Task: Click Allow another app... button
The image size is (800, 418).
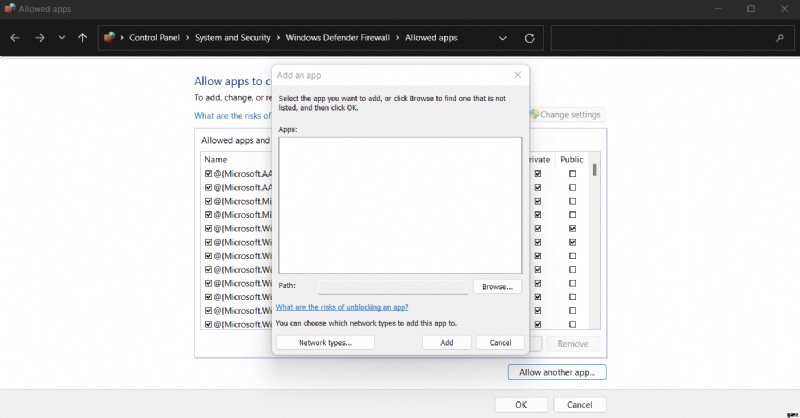Action: tap(557, 372)
